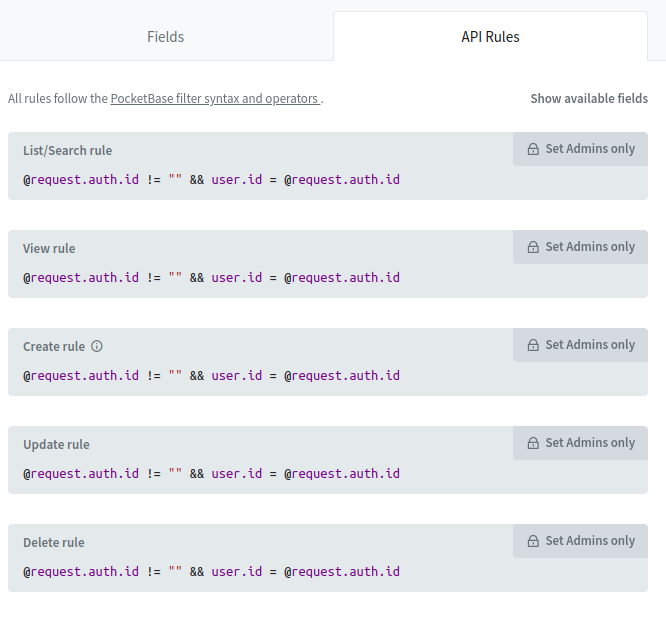Show available fields
Image resolution: width=666 pixels, height=635 pixels.
[x=589, y=99]
